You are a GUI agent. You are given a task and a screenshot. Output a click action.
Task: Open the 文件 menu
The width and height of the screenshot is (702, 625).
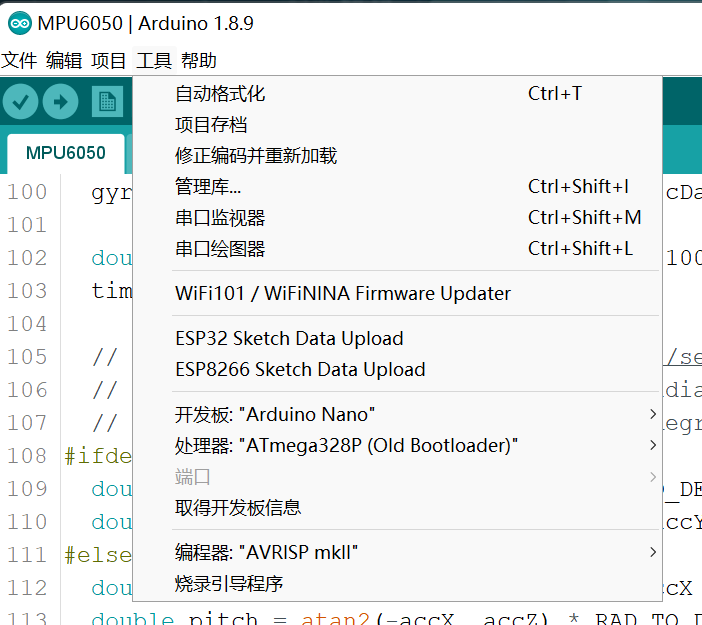[x=19, y=60]
